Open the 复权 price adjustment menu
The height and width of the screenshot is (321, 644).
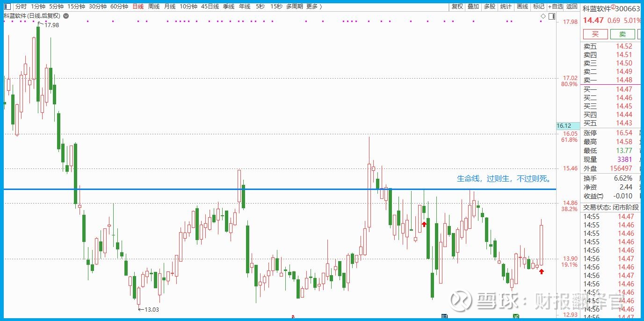pos(457,7)
